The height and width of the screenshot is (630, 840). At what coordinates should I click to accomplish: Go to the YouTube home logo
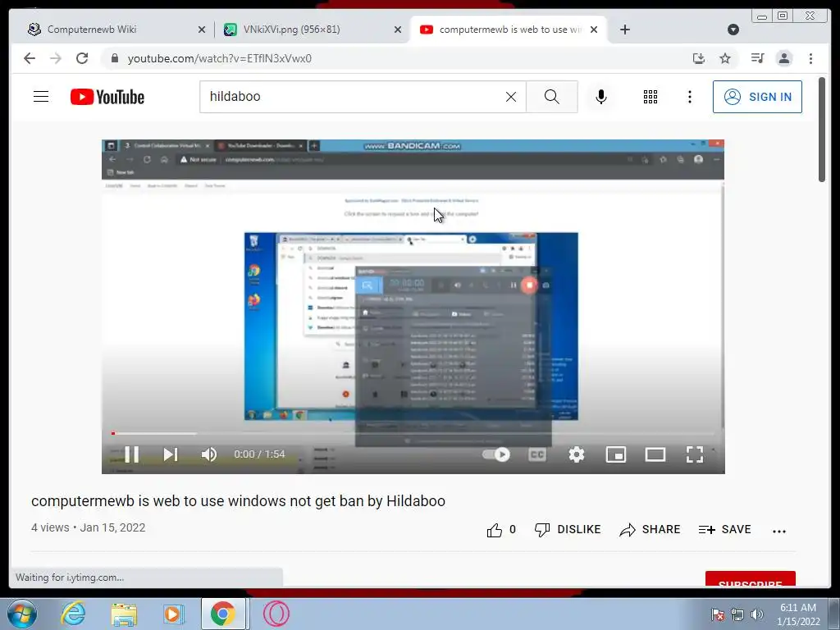click(x=107, y=97)
